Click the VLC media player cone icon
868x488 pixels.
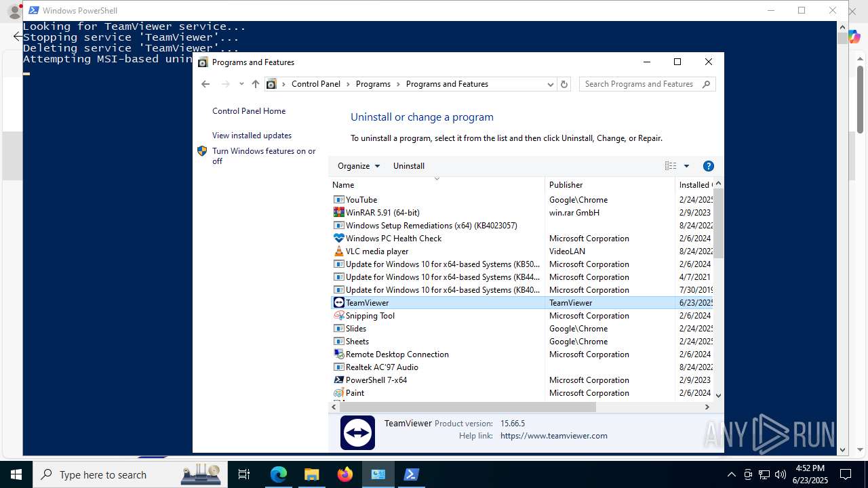339,251
